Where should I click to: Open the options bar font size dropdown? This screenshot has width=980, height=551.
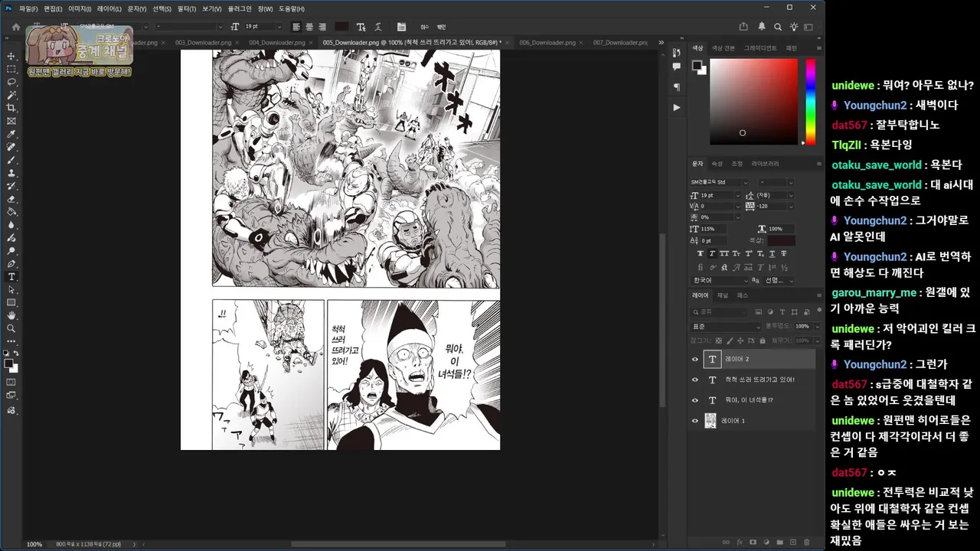(x=280, y=27)
